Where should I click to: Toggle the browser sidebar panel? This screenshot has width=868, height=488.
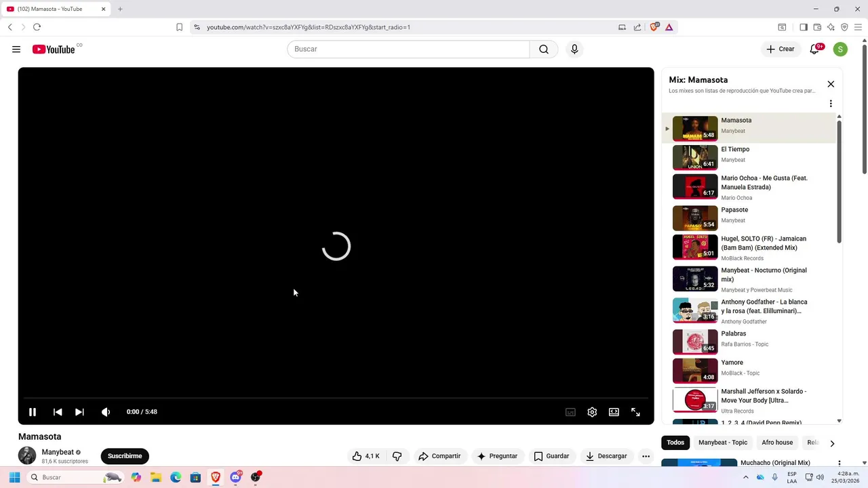tap(804, 27)
